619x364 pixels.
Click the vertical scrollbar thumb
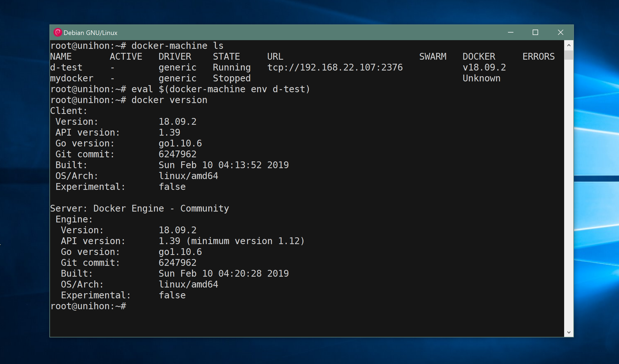[569, 55]
